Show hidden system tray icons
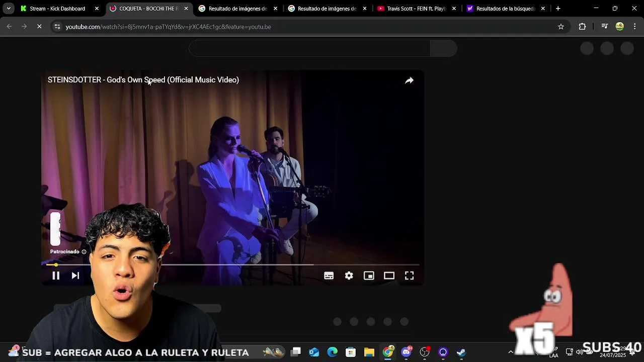This screenshot has width=644, height=362. 511,352
